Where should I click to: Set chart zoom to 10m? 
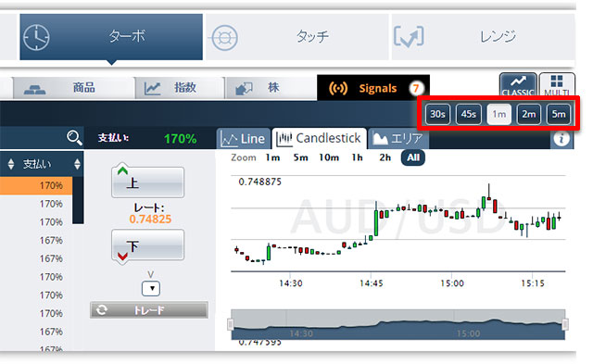(x=329, y=157)
